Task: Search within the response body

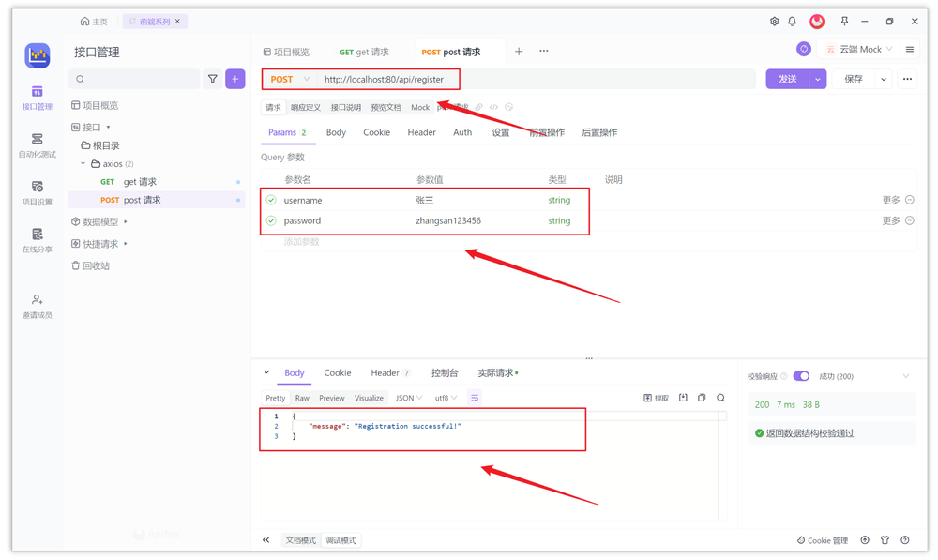Action: [x=720, y=398]
